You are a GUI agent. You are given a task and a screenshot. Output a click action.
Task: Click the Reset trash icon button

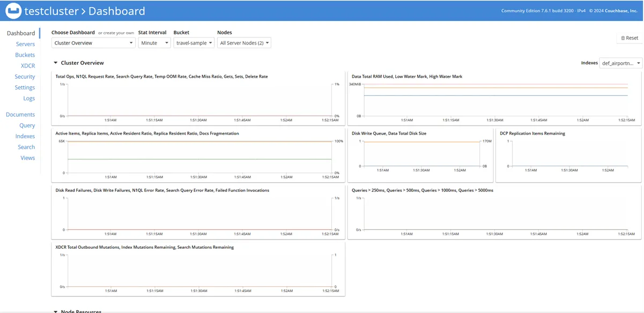pyautogui.click(x=630, y=38)
